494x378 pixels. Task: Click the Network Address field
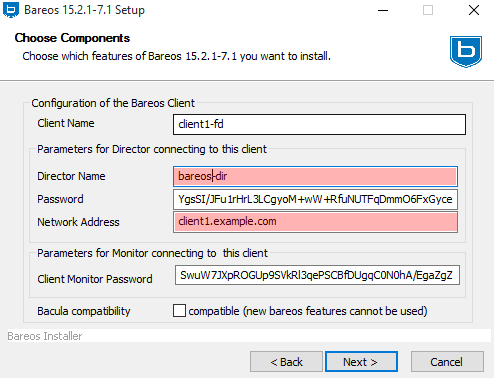click(315, 222)
